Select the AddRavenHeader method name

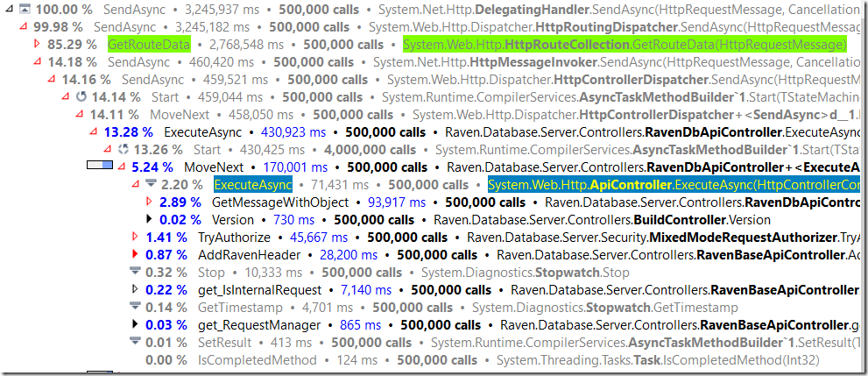point(249,255)
